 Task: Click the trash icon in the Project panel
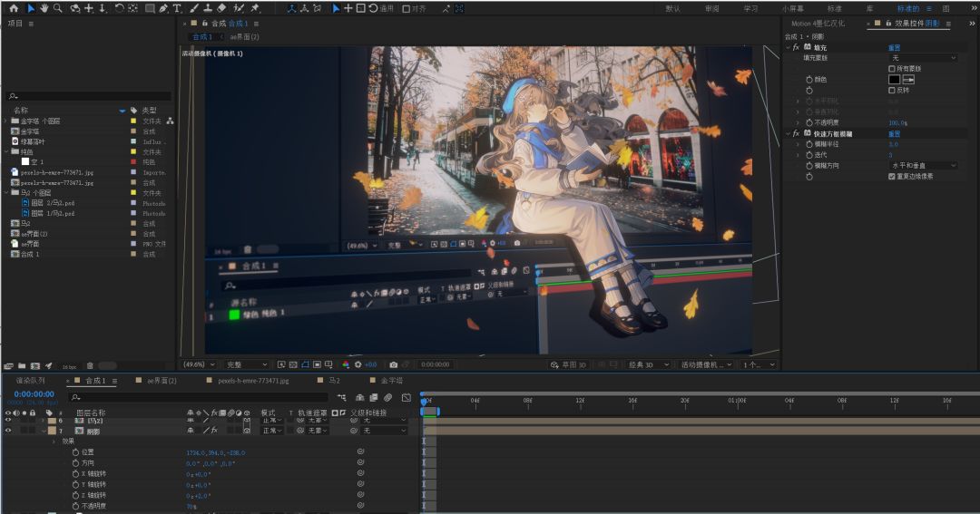(90, 365)
